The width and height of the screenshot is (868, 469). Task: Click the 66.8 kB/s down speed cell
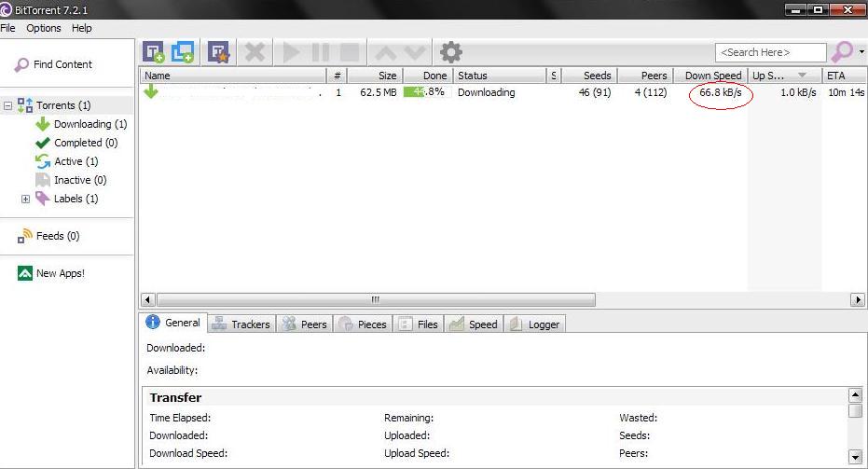(x=720, y=92)
